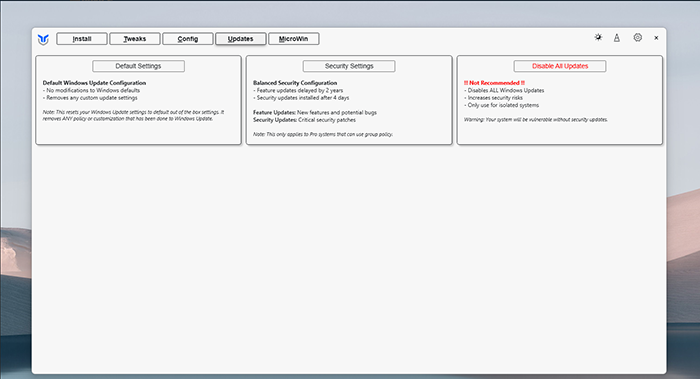The height and width of the screenshot is (379, 700).
Task: Open the font scaling icon
Action: tap(617, 38)
